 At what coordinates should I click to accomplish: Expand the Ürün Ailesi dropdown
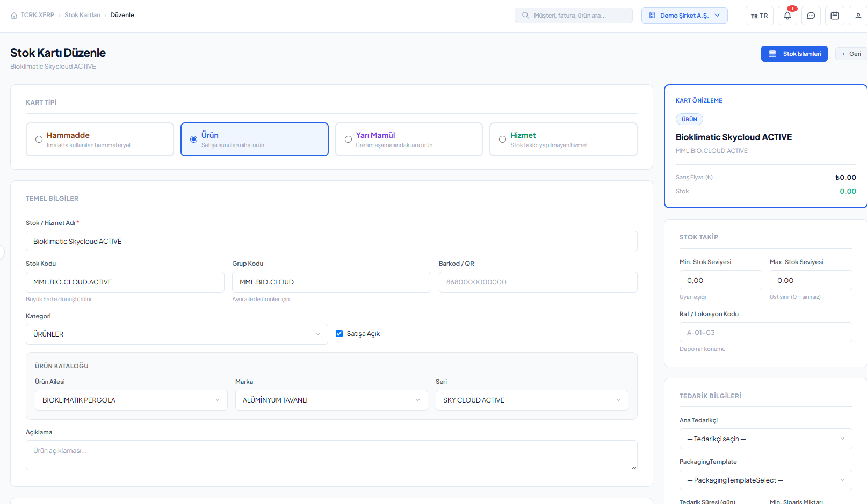tap(131, 400)
